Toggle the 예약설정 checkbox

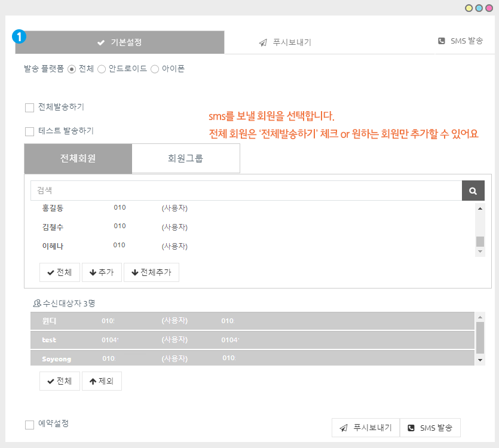[29, 424]
